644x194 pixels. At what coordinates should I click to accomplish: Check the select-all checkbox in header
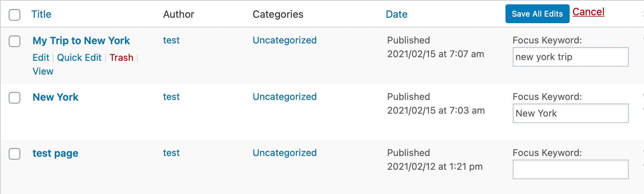click(x=15, y=15)
